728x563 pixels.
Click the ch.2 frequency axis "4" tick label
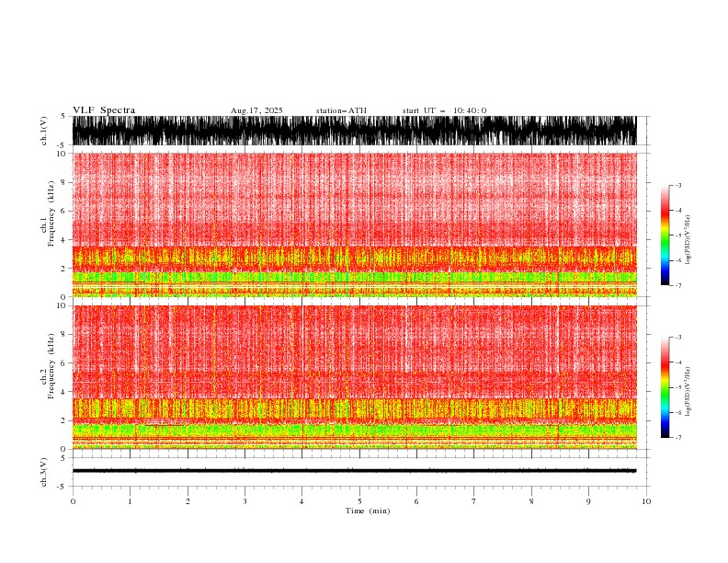(x=63, y=392)
